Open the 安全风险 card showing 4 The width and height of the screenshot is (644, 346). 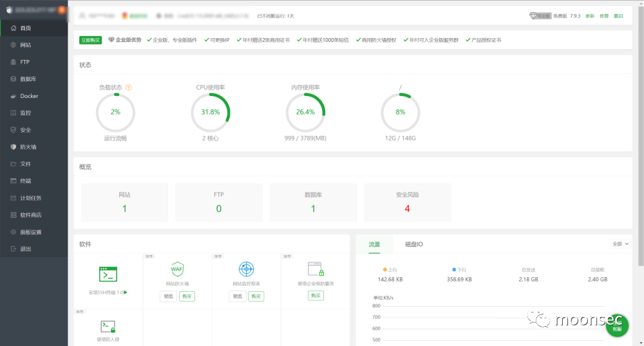tap(408, 202)
